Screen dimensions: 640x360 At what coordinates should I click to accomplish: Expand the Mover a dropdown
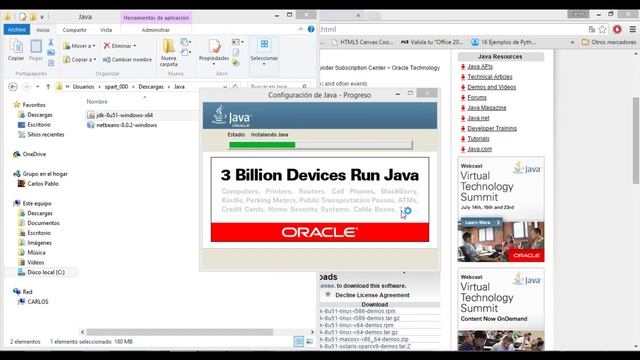94,46
